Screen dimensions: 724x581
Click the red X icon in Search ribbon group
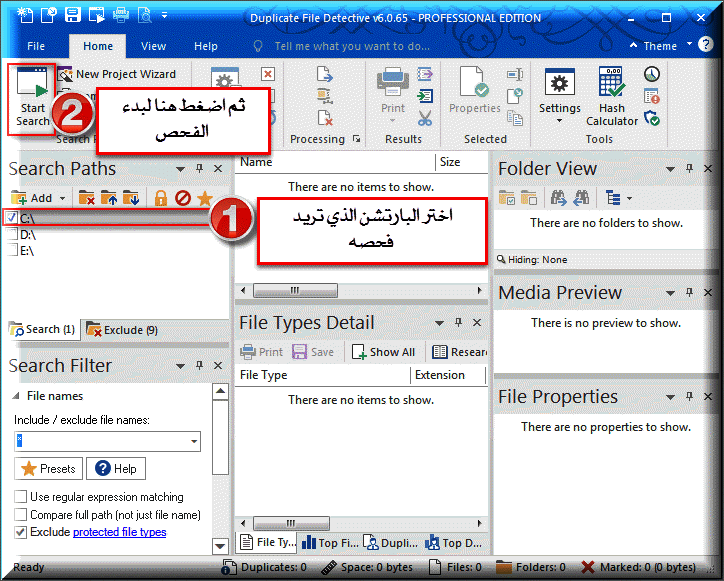tap(268, 74)
